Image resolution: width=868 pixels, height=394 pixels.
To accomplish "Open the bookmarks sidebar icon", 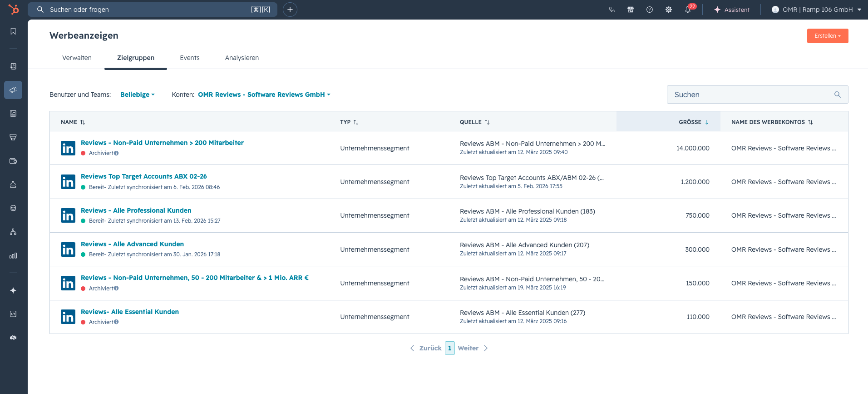I will tap(13, 31).
